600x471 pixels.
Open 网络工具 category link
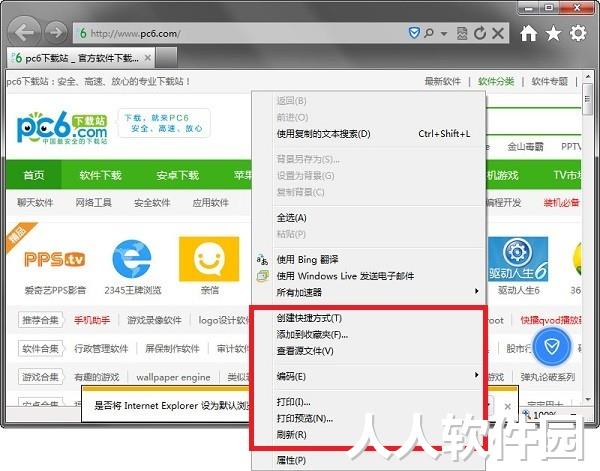93,202
